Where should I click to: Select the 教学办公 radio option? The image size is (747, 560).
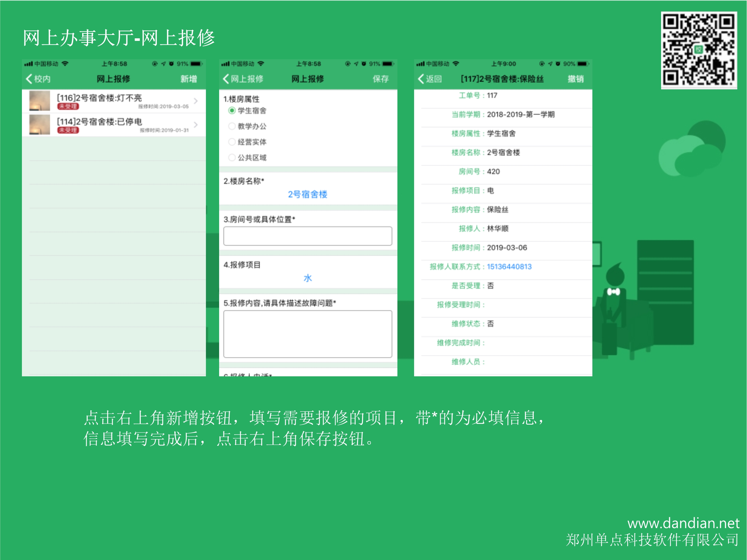pos(232,126)
